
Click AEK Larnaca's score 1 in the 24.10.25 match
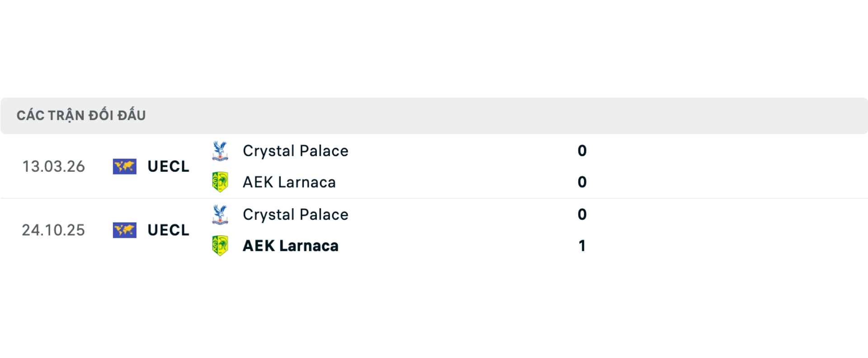[582, 246]
